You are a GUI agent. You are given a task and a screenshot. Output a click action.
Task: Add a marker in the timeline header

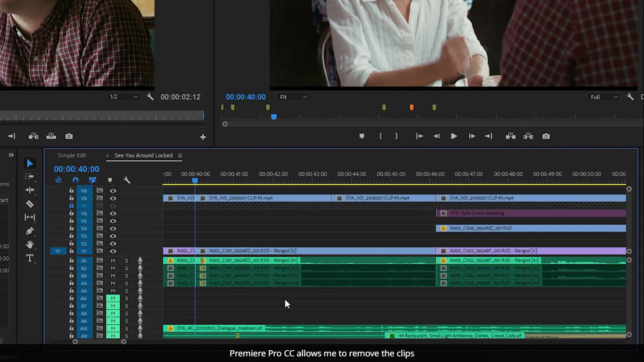point(110,180)
